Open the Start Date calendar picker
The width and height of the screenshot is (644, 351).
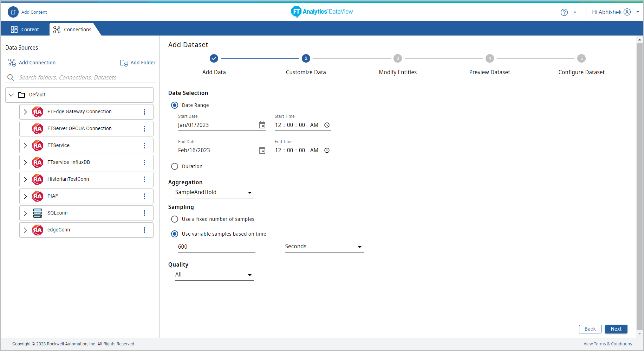tap(262, 125)
